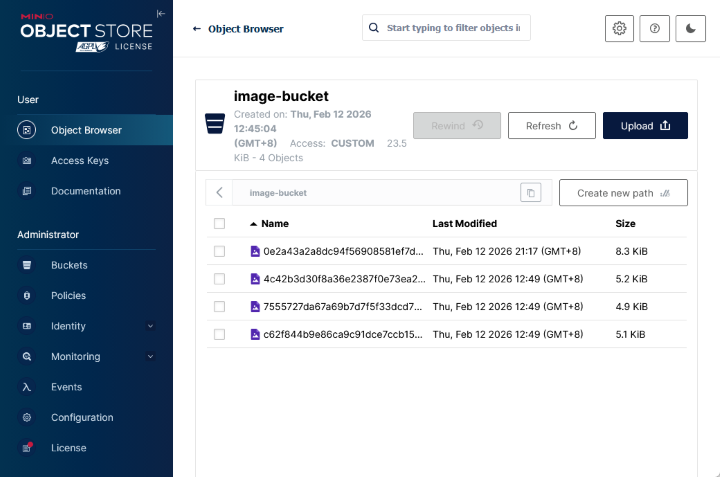Open Access Keys in sidebar
This screenshot has height=477, width=720.
pyautogui.click(x=79, y=161)
